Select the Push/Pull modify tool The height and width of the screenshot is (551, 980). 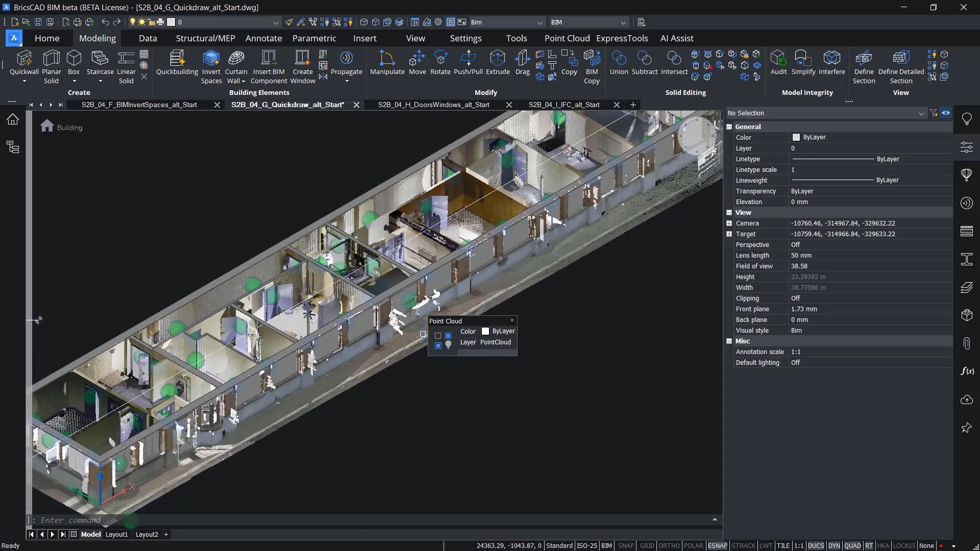pos(468,64)
